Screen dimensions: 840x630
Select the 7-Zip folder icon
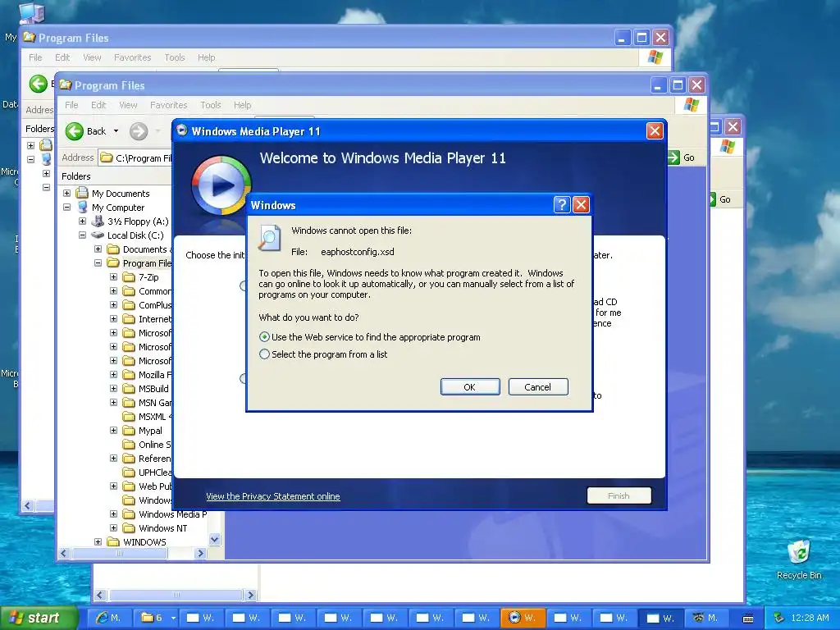pyautogui.click(x=129, y=277)
